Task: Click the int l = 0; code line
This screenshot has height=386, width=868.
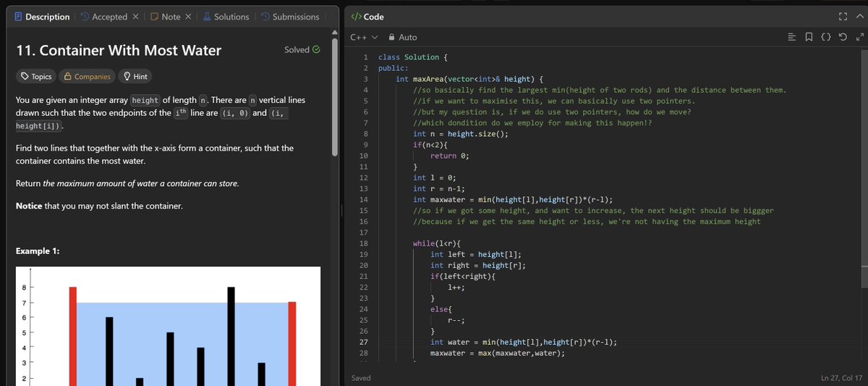Action: click(x=435, y=177)
